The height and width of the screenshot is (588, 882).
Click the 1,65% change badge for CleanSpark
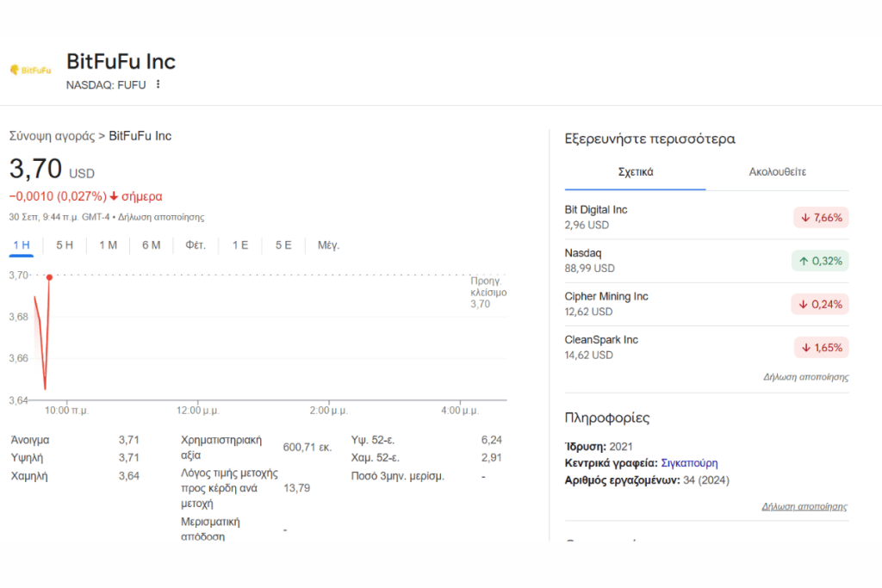821,348
